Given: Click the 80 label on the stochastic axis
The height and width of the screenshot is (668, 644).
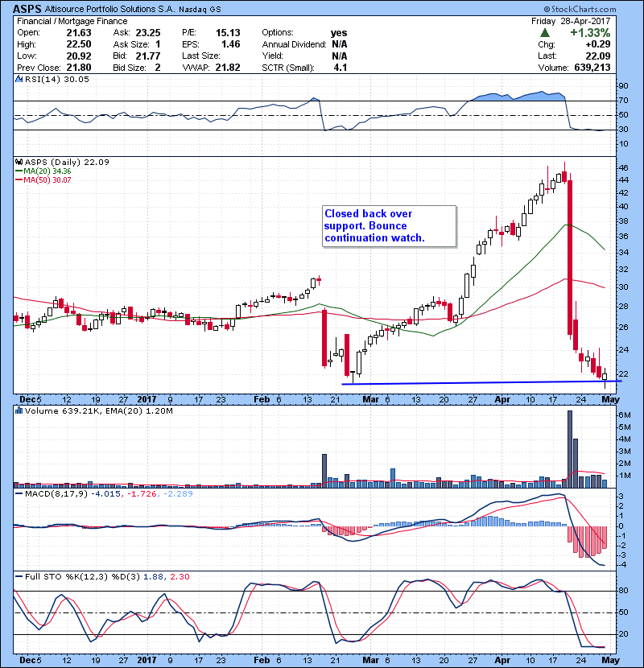Looking at the screenshot, I should (x=623, y=591).
